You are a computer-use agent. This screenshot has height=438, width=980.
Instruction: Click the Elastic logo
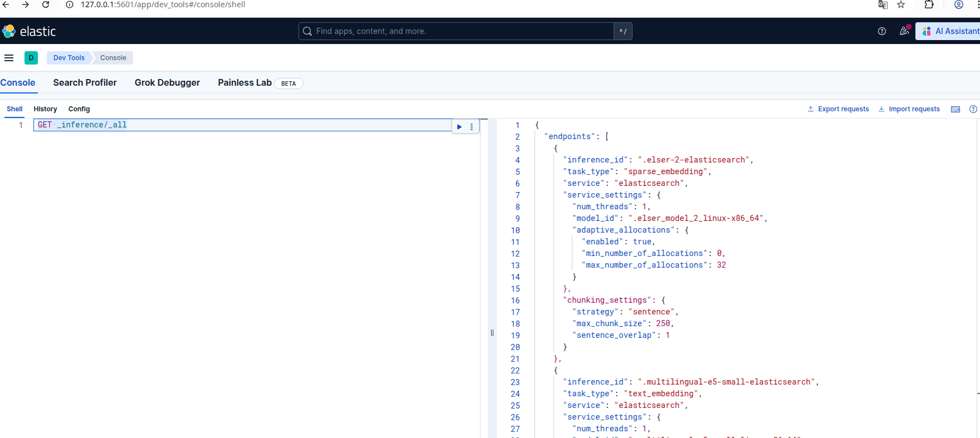click(29, 31)
